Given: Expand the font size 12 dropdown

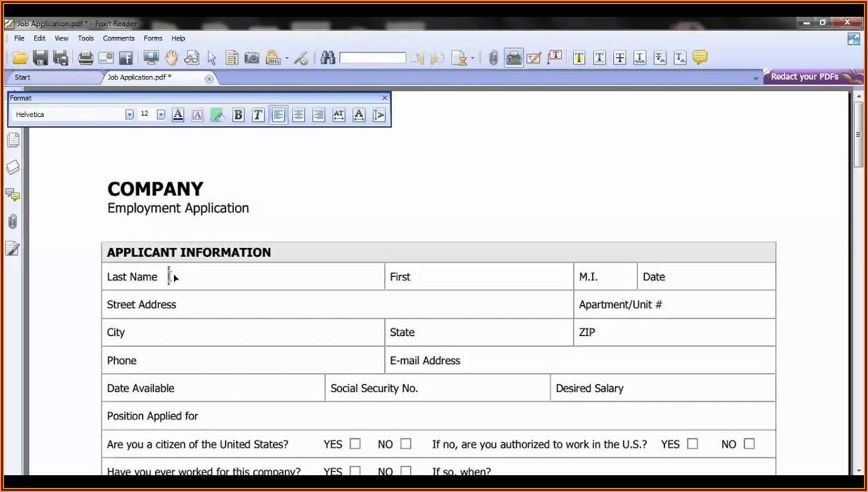Looking at the screenshot, I should coord(161,115).
